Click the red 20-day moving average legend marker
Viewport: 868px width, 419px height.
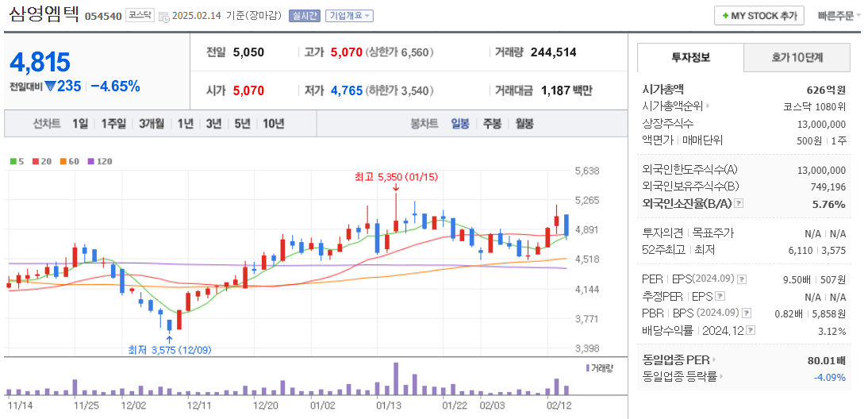pyautogui.click(x=35, y=162)
